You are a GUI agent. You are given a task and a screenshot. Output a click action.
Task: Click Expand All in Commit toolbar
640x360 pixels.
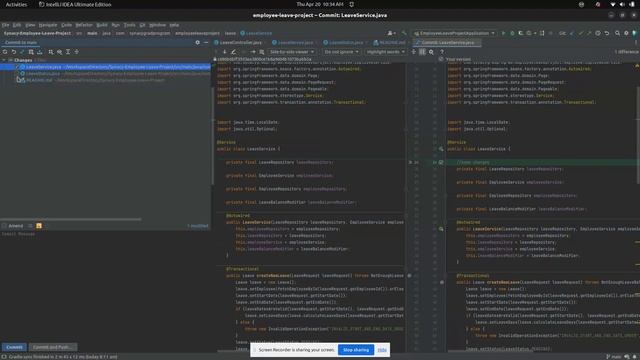[x=68, y=52]
